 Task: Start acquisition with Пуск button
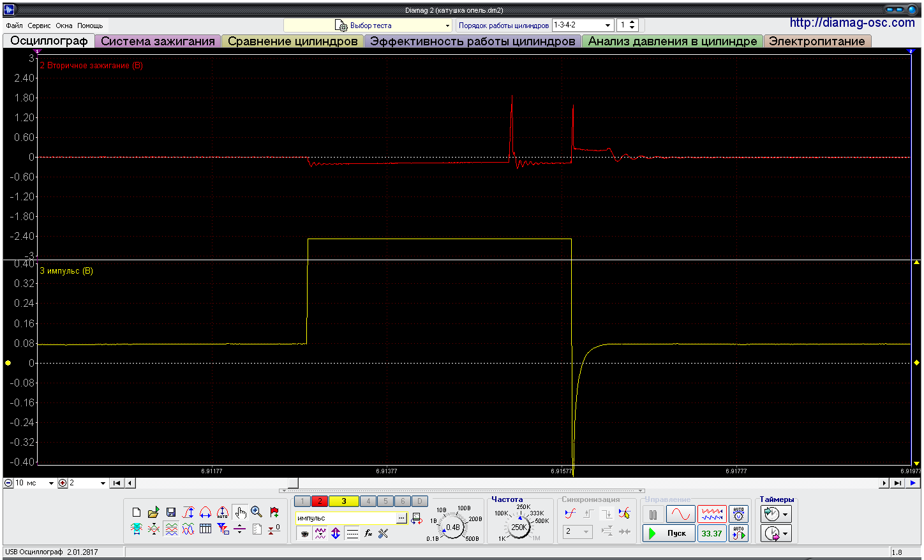pos(669,533)
